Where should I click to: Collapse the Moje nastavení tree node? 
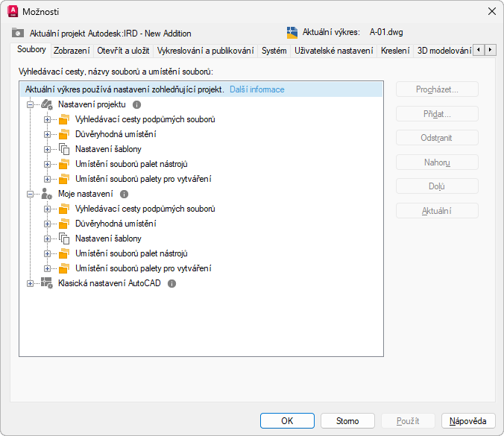click(30, 194)
